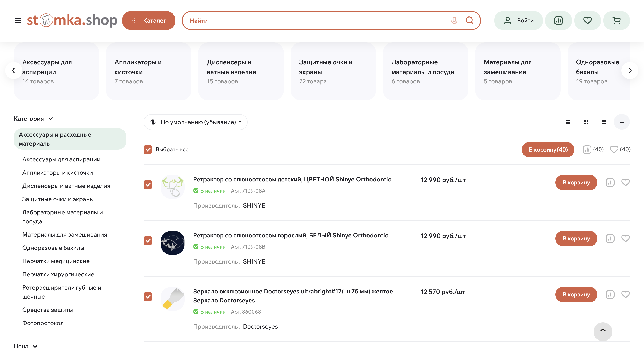Viewport: 644px width, 348px height.
Task: Open Ретрактор со слюноотсосом детский product link
Action: (292, 179)
